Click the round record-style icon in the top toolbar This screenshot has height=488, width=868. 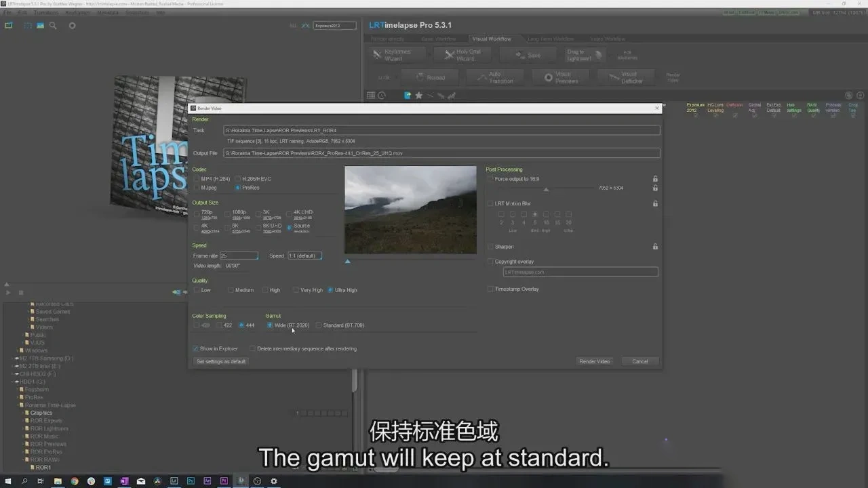tap(73, 26)
